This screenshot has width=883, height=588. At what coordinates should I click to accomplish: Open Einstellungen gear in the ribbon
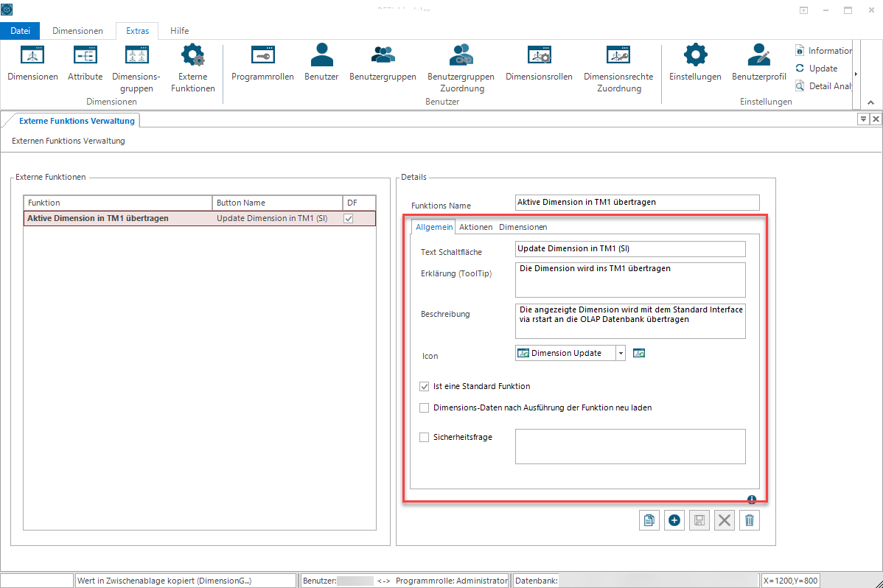695,63
